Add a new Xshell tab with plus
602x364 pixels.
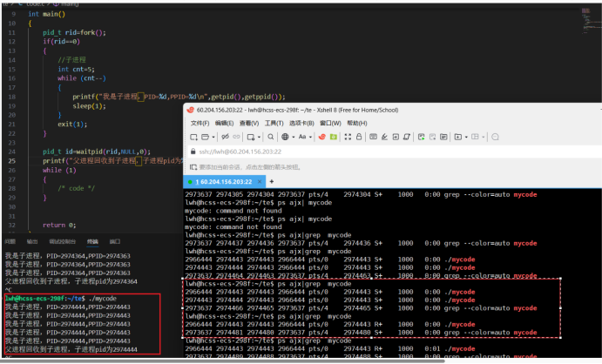272,181
